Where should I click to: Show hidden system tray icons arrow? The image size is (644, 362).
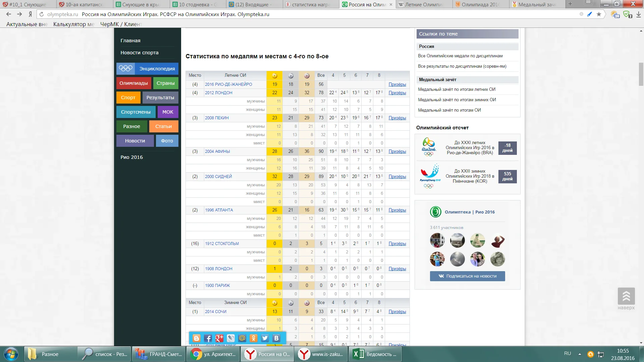coord(580,354)
